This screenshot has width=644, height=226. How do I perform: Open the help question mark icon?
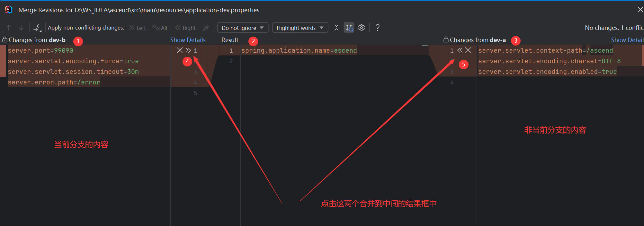tap(378, 28)
